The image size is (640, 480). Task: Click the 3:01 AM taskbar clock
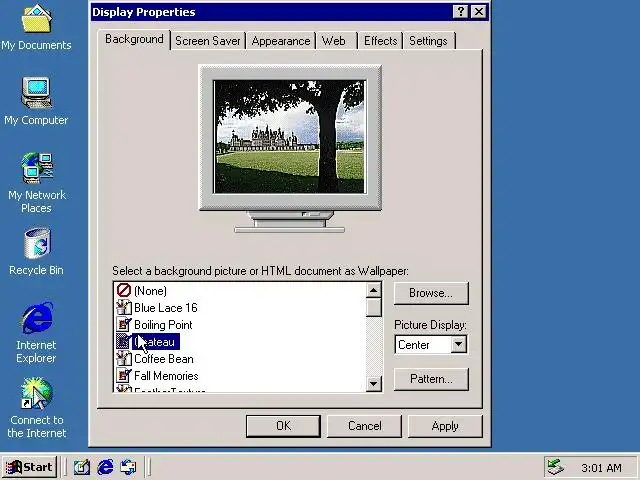point(601,468)
